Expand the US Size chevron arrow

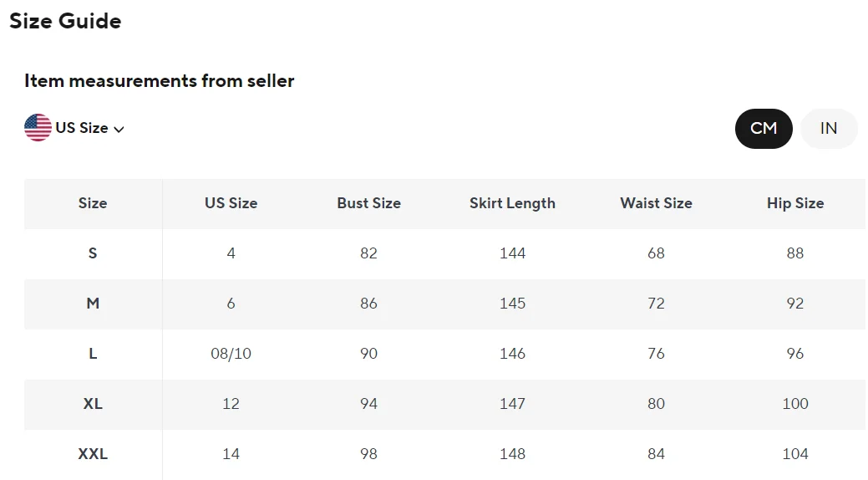[119, 129]
